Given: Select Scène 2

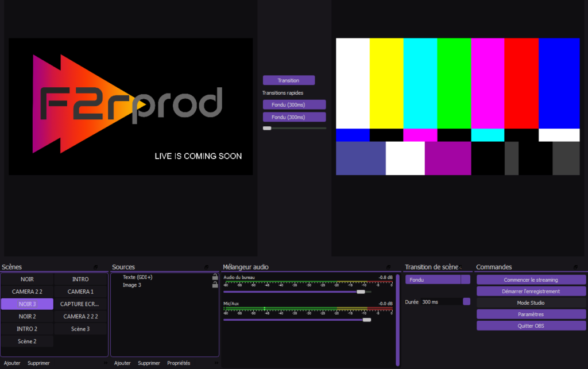Looking at the screenshot, I should tap(27, 341).
